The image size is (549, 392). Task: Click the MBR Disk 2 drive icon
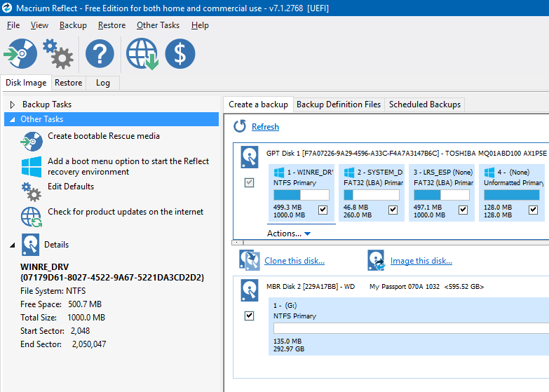click(x=250, y=290)
